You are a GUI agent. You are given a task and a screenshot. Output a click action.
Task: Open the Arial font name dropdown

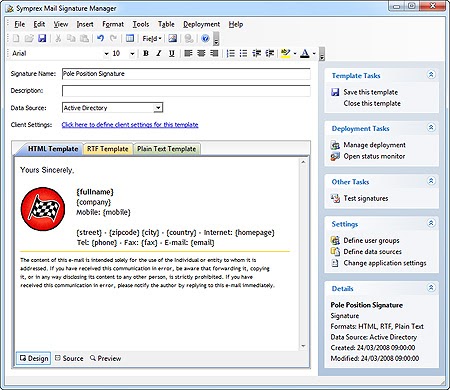click(x=106, y=53)
